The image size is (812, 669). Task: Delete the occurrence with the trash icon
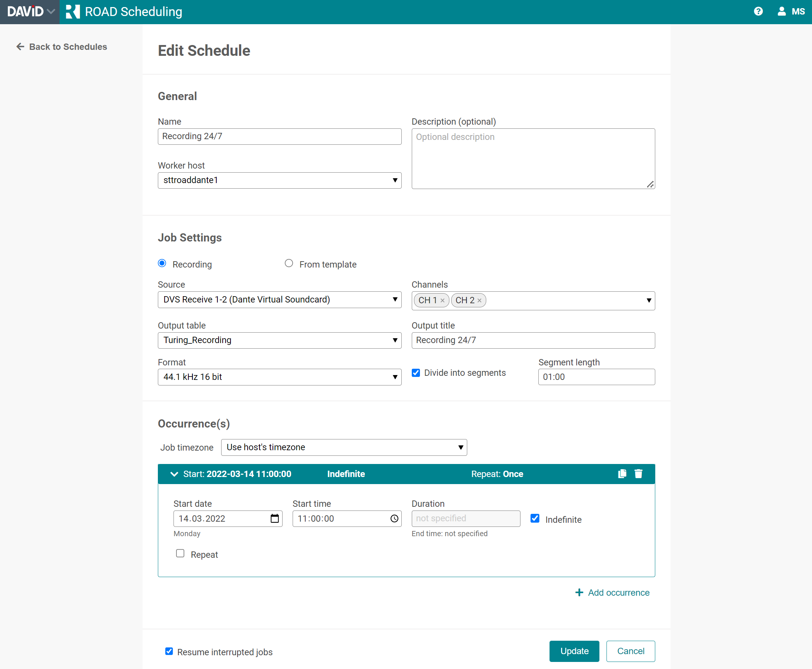tap(639, 474)
